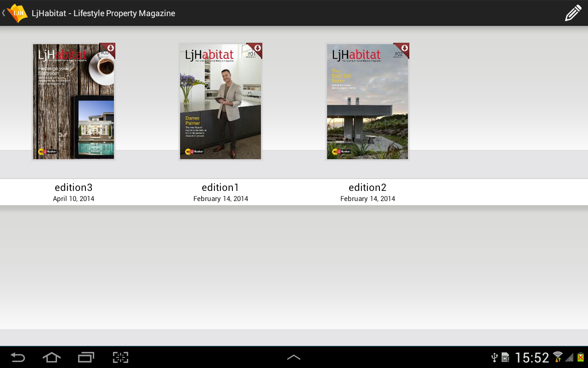Click the April 10, 2014 date

pyautogui.click(x=73, y=199)
